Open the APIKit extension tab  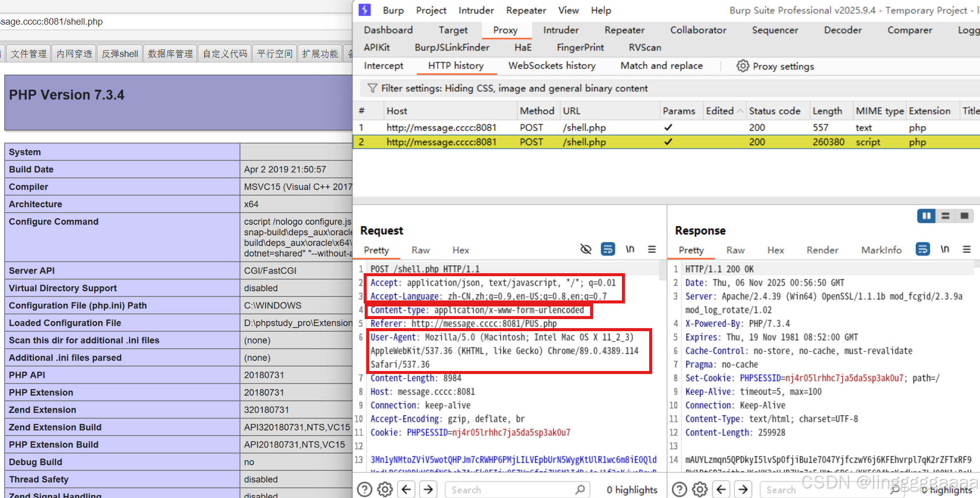377,47
